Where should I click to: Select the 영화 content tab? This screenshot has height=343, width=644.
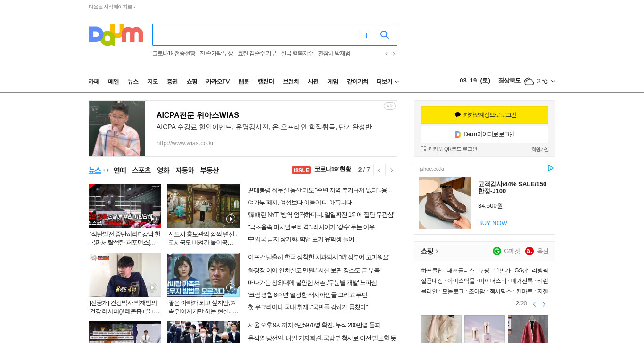[x=163, y=170]
